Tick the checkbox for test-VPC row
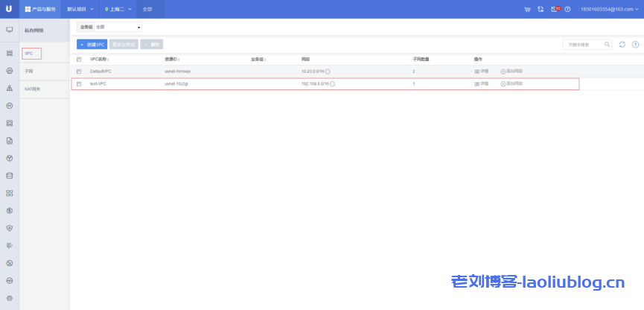The height and width of the screenshot is (310, 644). click(x=79, y=84)
